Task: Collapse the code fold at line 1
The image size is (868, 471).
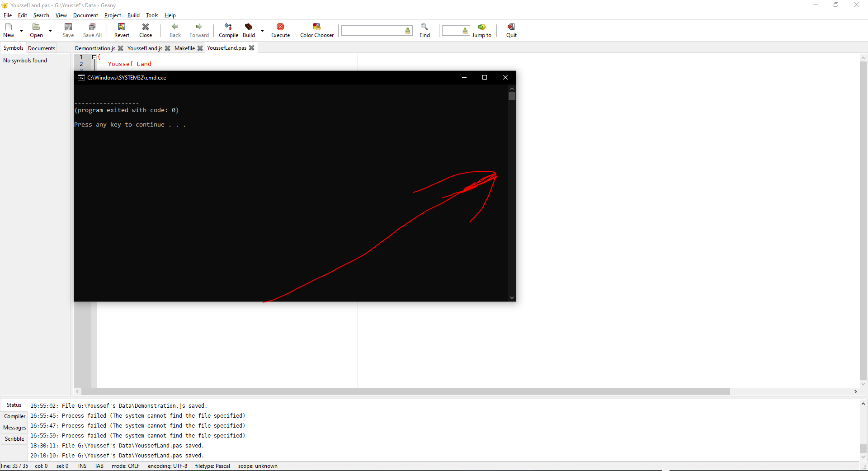Action: click(x=94, y=57)
